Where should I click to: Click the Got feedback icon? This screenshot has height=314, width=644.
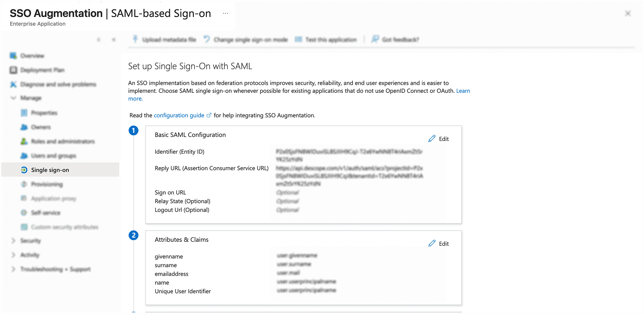pos(375,40)
